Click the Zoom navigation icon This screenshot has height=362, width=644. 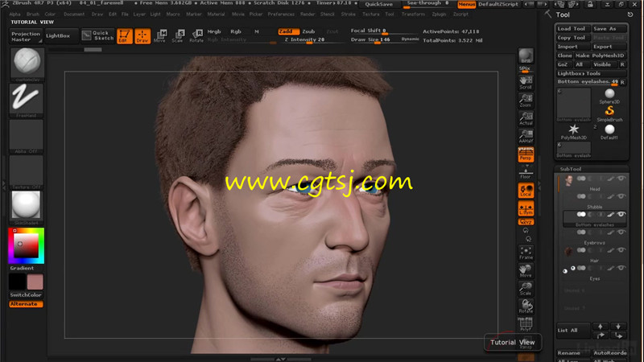tap(526, 101)
